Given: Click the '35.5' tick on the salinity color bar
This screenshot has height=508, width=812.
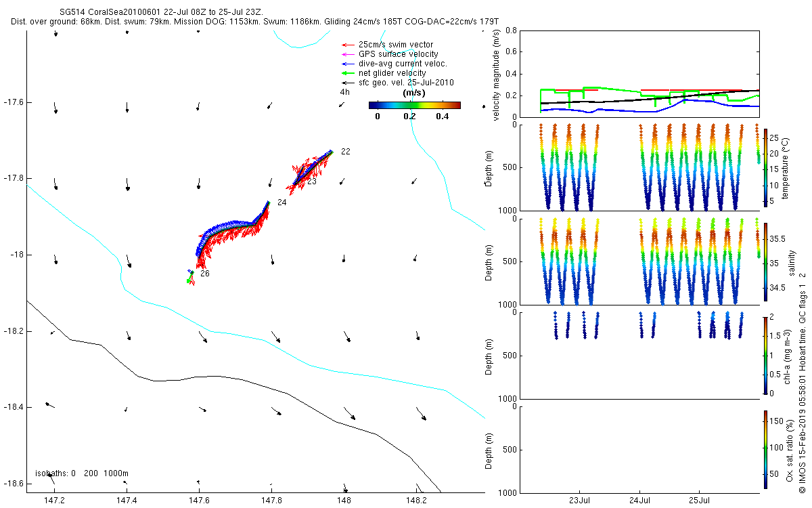Looking at the screenshot, I should coord(778,239).
